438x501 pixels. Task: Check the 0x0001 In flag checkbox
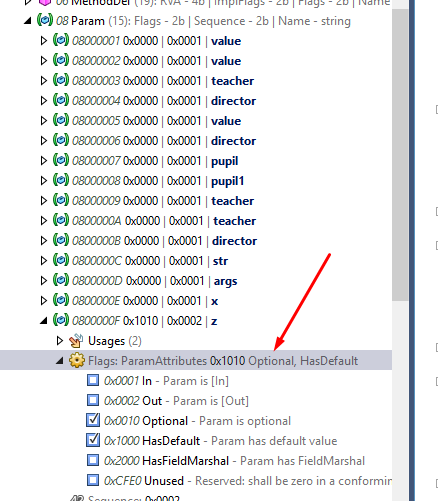93,380
